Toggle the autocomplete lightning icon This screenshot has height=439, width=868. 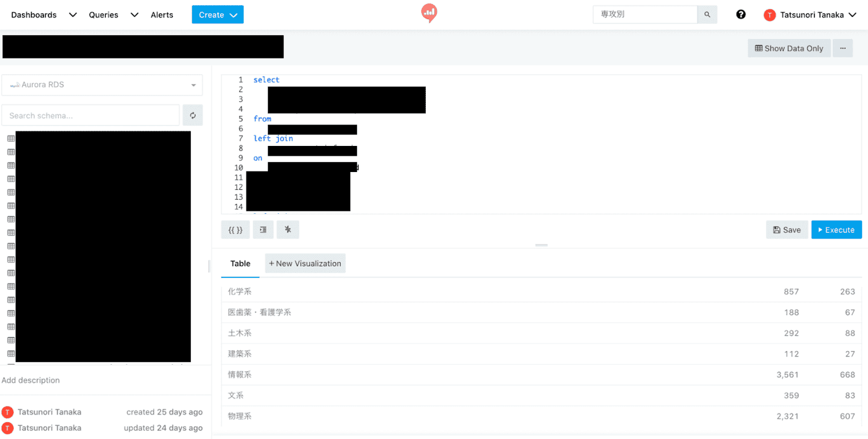(x=288, y=230)
